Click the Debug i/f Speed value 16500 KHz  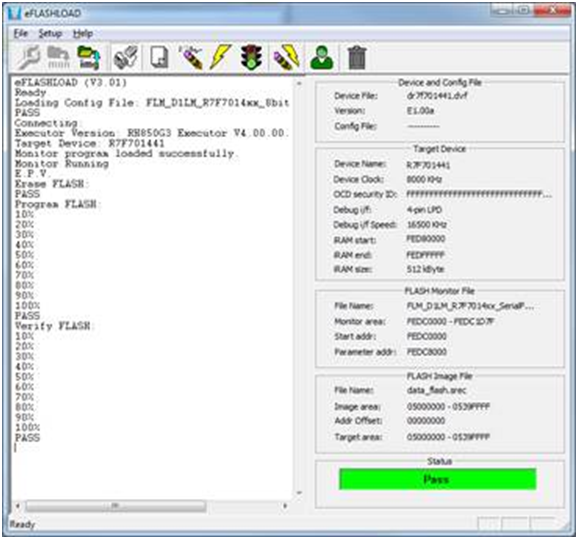pyautogui.click(x=426, y=225)
